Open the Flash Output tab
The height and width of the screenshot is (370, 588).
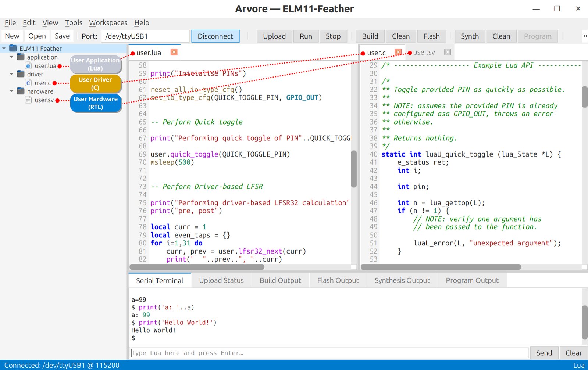pos(338,280)
